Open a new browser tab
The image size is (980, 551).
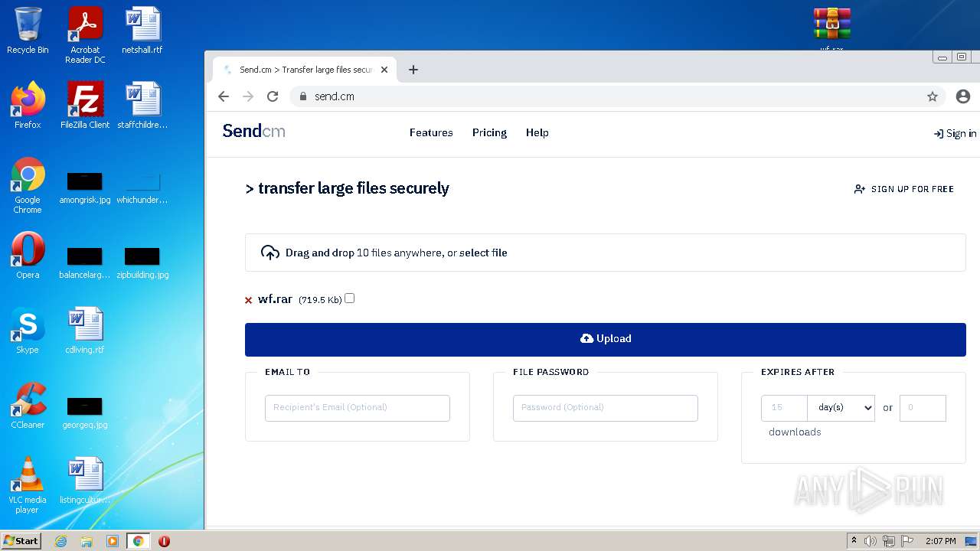413,70
